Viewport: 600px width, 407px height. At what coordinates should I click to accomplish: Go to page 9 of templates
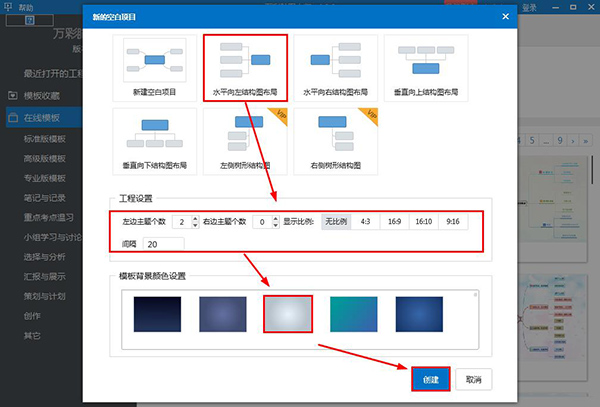pos(560,140)
